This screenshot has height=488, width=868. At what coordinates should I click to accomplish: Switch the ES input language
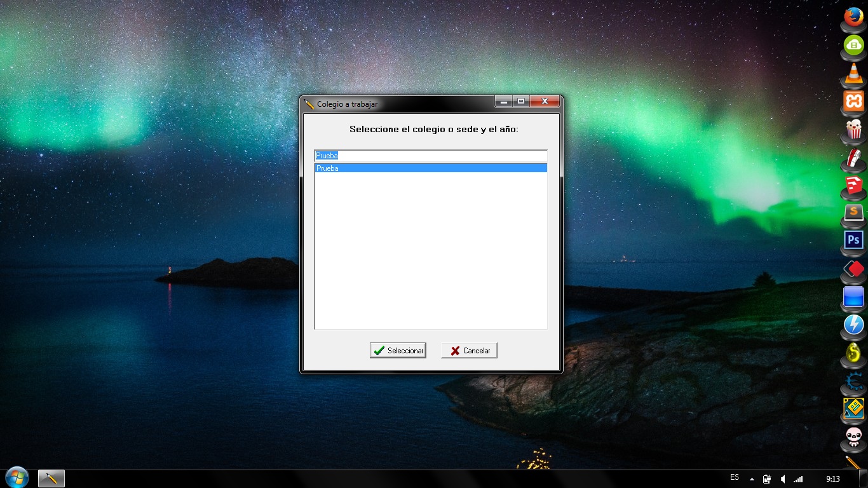pos(735,477)
